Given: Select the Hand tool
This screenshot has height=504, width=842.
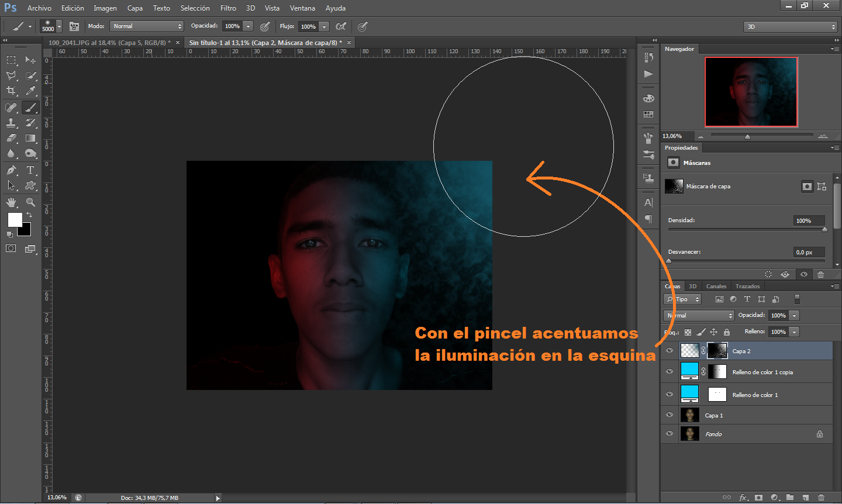Looking at the screenshot, I should (11, 202).
